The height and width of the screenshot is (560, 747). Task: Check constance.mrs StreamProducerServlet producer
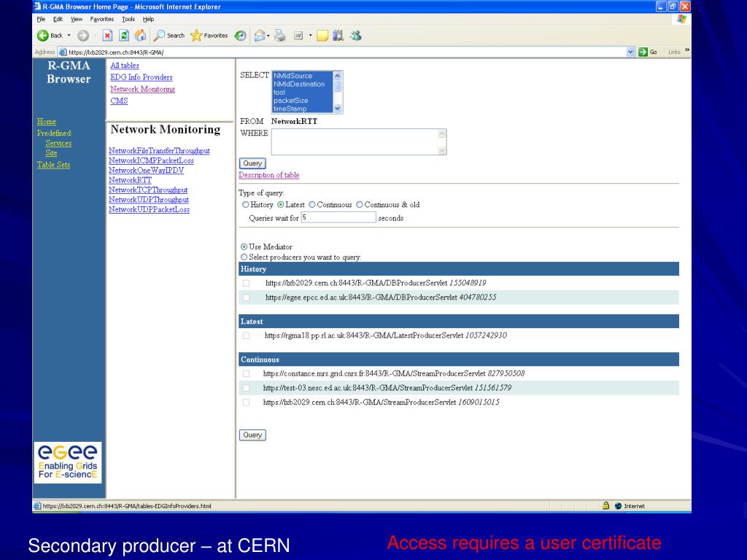(247, 374)
